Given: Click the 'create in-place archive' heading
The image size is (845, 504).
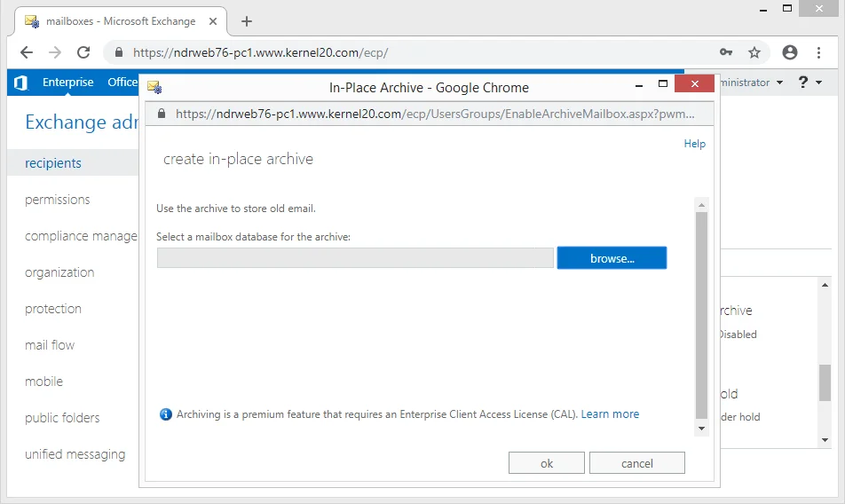Looking at the screenshot, I should click(238, 159).
